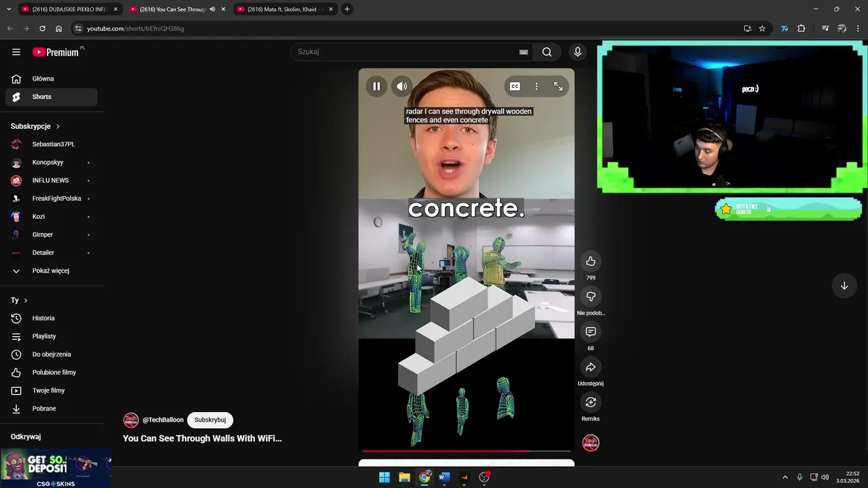Open the @TechBalloon channel name
Screen dimensions: 868x488
pos(163,420)
